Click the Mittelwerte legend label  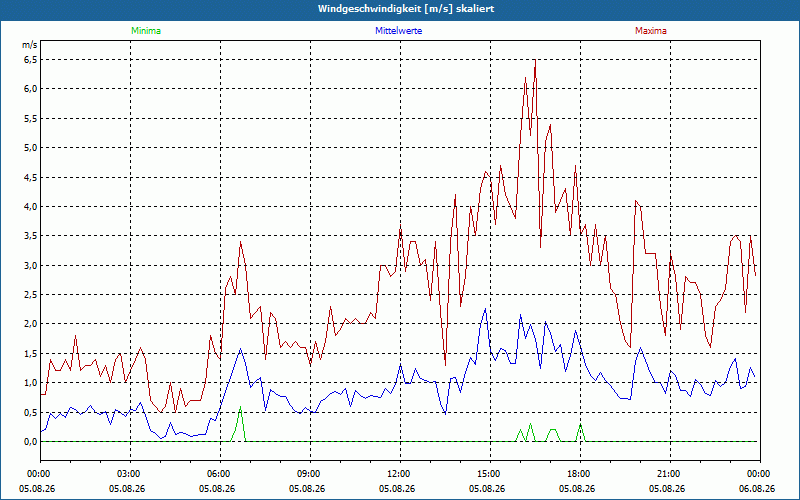398,31
